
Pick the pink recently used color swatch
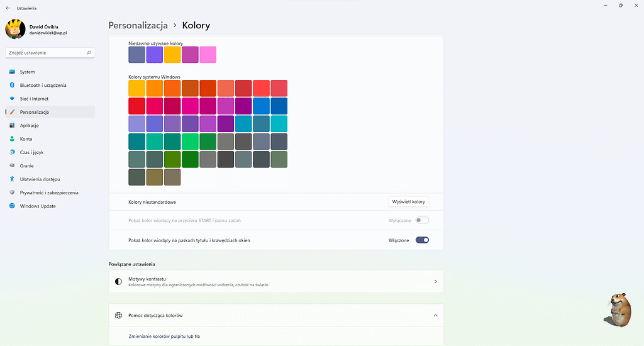[x=208, y=55]
